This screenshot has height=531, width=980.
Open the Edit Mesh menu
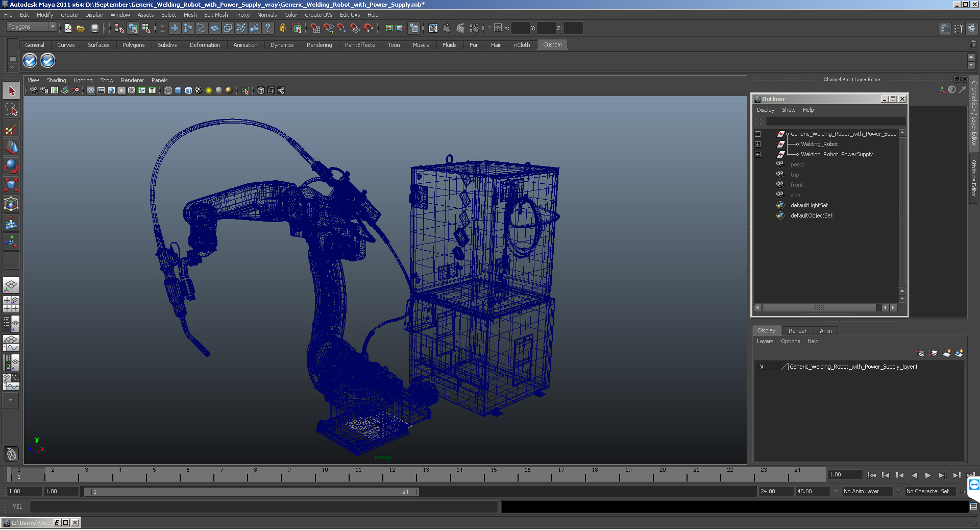click(215, 15)
